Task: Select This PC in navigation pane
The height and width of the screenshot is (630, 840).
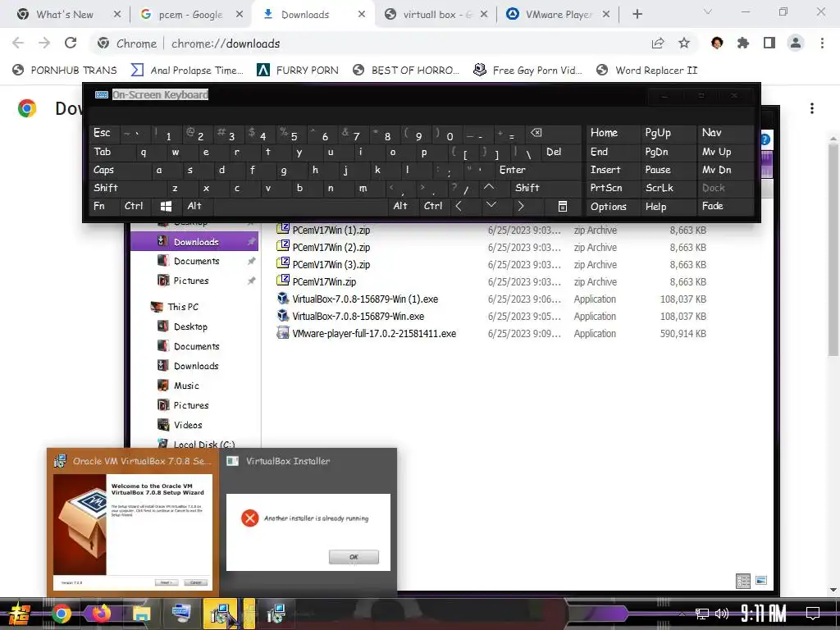Action: pos(182,307)
